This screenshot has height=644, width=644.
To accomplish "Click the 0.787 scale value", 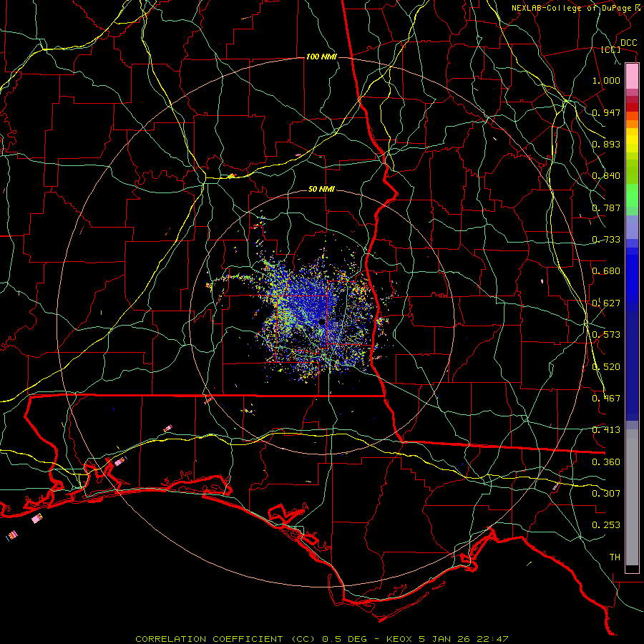I will tap(606, 208).
